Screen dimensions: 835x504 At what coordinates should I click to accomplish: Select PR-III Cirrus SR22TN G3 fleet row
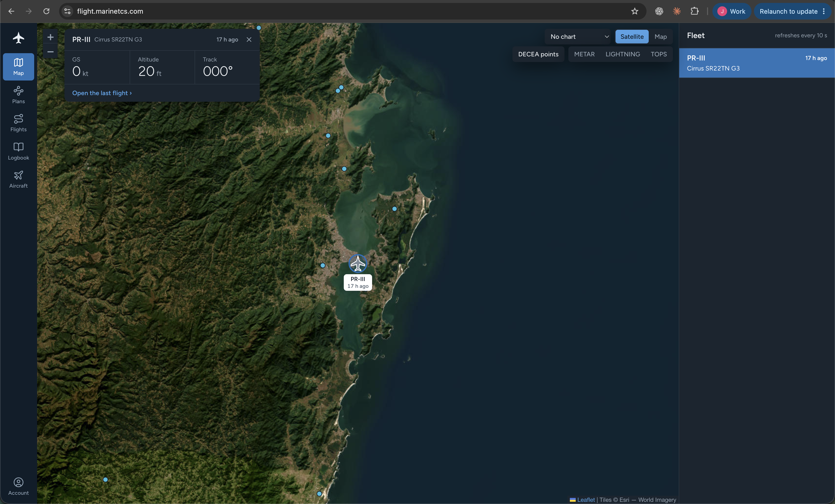click(757, 63)
